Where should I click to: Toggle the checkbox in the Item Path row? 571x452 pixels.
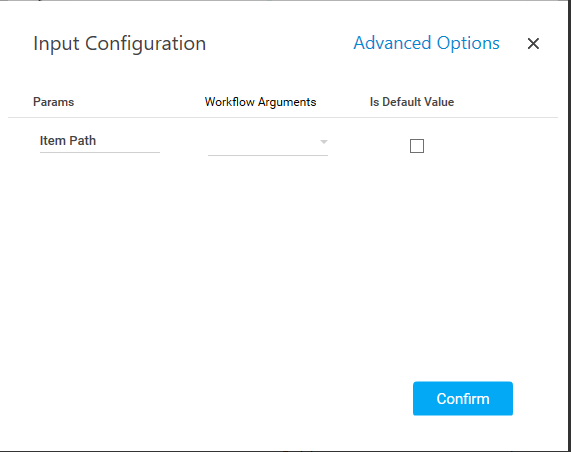pos(417,146)
